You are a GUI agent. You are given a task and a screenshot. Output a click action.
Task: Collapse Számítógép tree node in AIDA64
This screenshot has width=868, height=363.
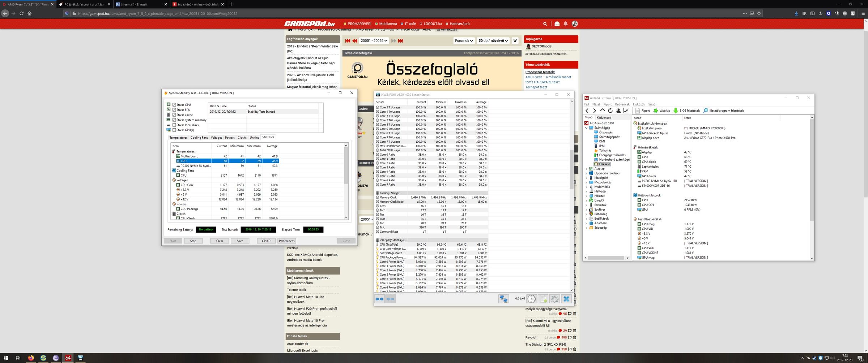click(x=586, y=128)
